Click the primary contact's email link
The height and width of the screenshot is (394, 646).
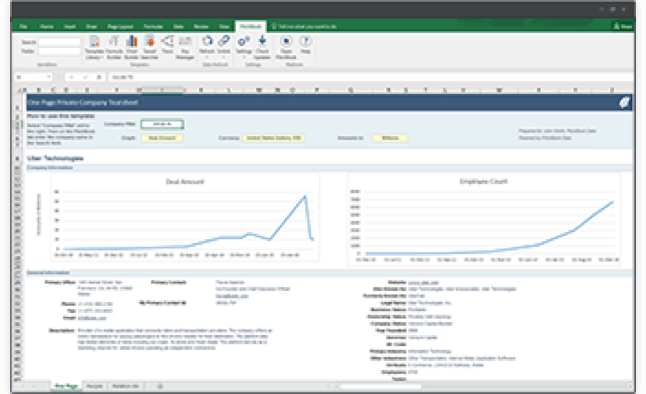tap(232, 296)
